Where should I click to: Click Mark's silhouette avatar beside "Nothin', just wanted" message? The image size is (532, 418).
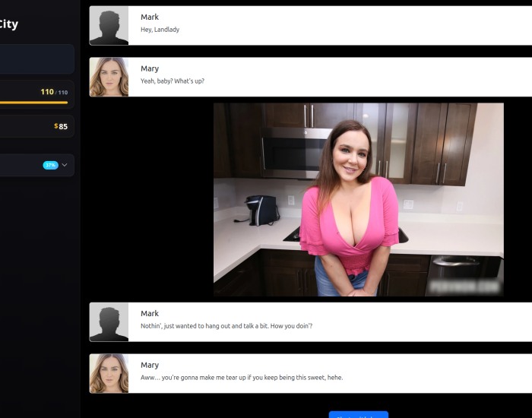(109, 322)
